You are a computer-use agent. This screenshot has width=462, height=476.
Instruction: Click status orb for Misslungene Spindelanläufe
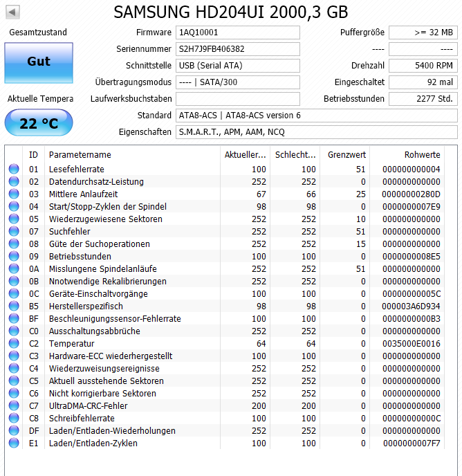tap(14, 268)
